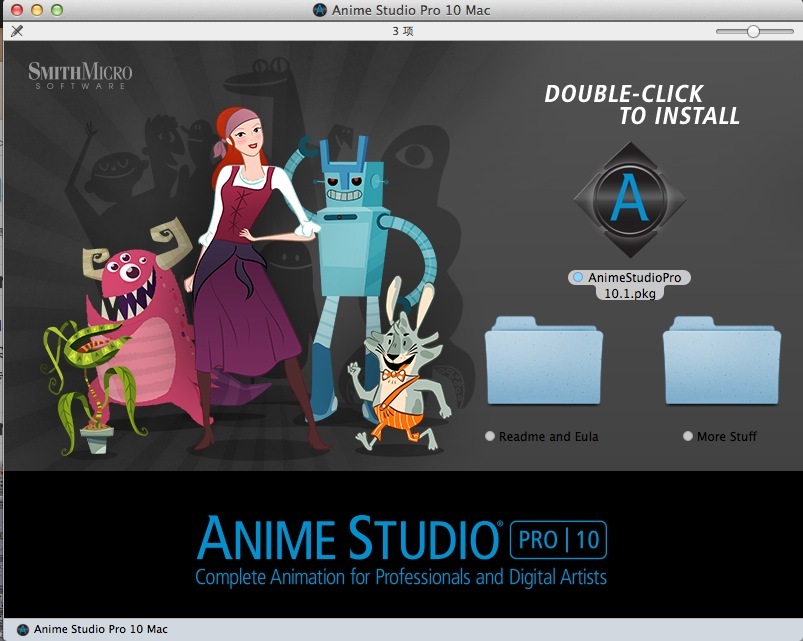803x641 pixels.
Task: Click Anime Studio Pro 10 Mac path bar text
Action: pyautogui.click(x=100, y=630)
